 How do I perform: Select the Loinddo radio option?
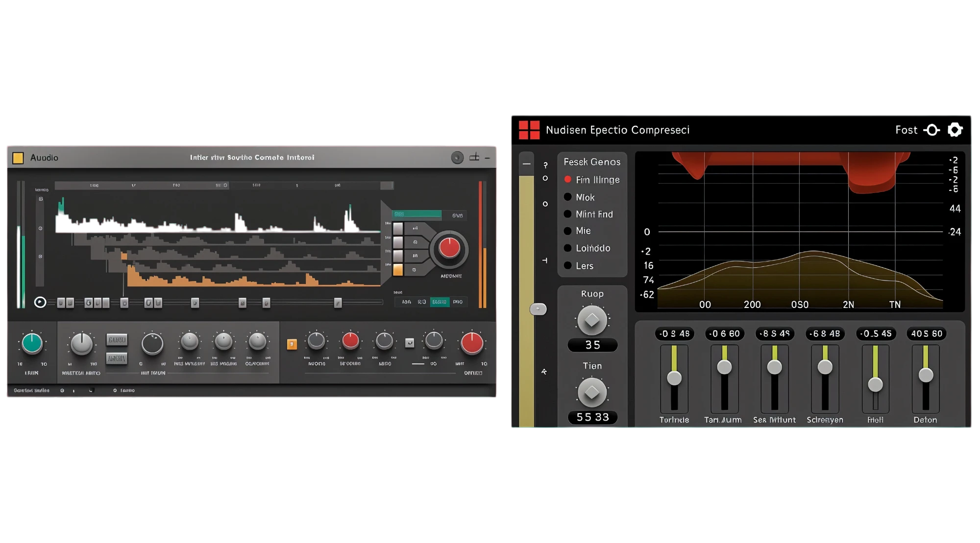(587, 248)
